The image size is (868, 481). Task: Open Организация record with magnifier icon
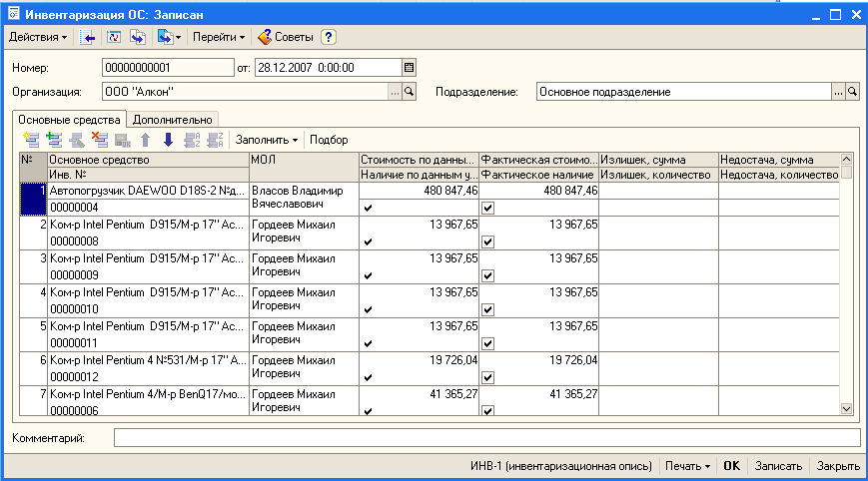point(410,92)
